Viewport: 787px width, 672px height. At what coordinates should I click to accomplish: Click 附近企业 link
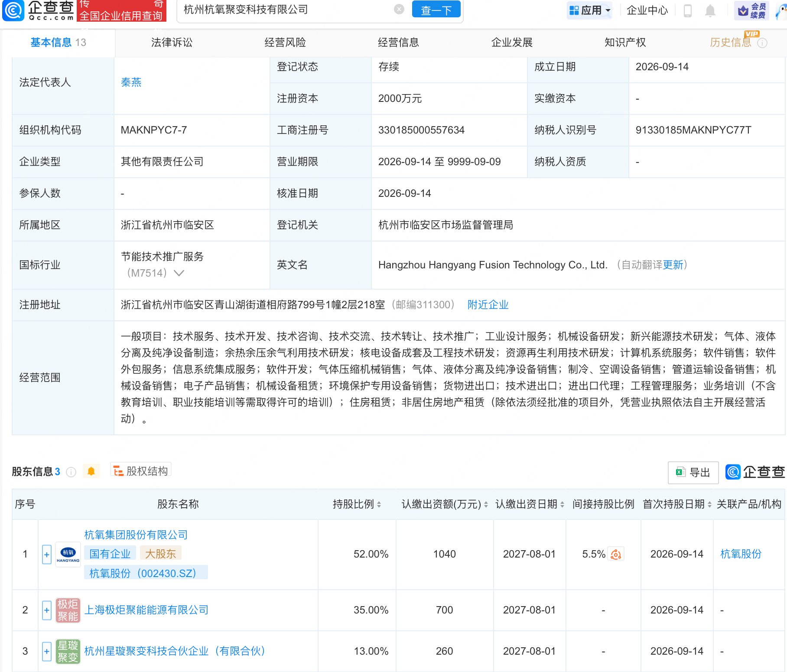pyautogui.click(x=488, y=305)
